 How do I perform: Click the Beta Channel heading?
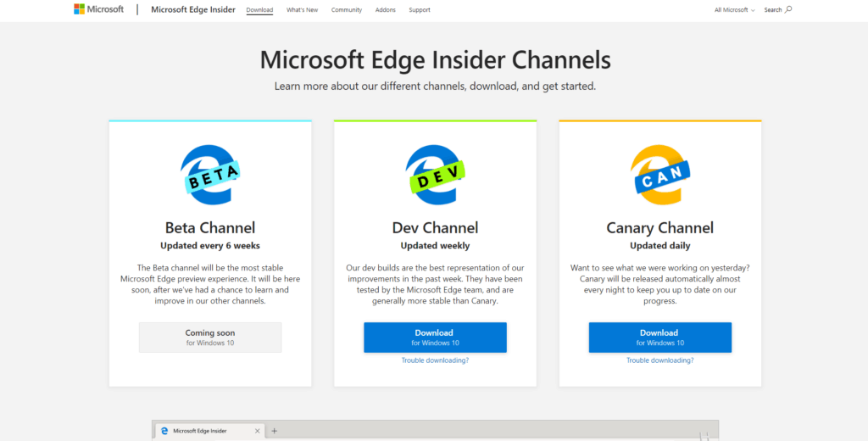[210, 227]
